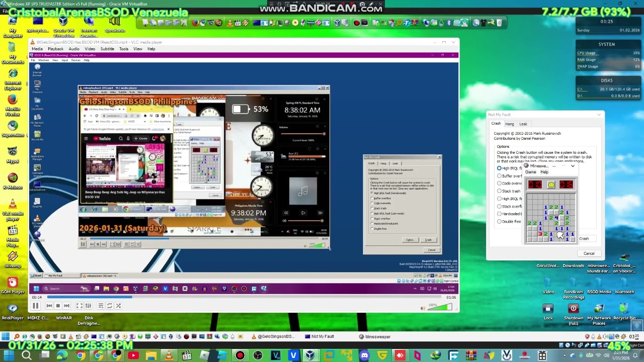Open Mozilla Firefox desktop icon
Viewport: 644px width, 362px height.
click(13, 106)
